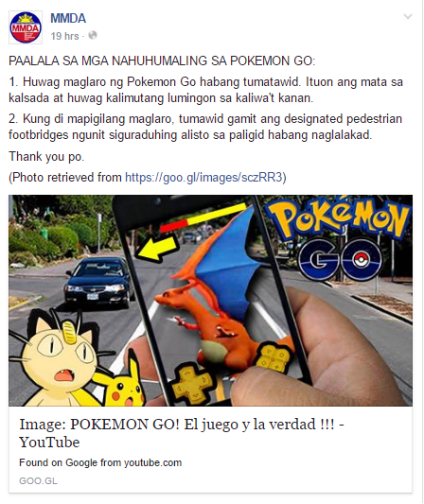Click the MMDA page name link
The width and height of the screenshot is (424, 504).
click(68, 18)
